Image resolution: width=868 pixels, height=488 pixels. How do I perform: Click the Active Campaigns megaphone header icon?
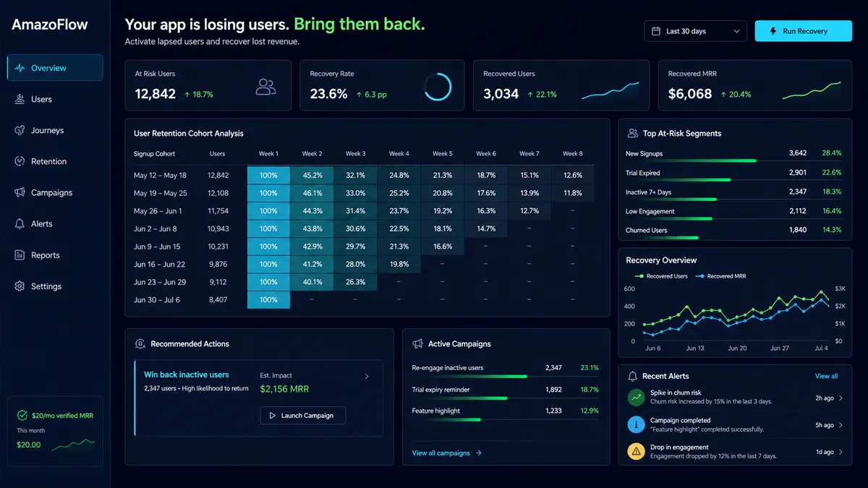[417, 344]
